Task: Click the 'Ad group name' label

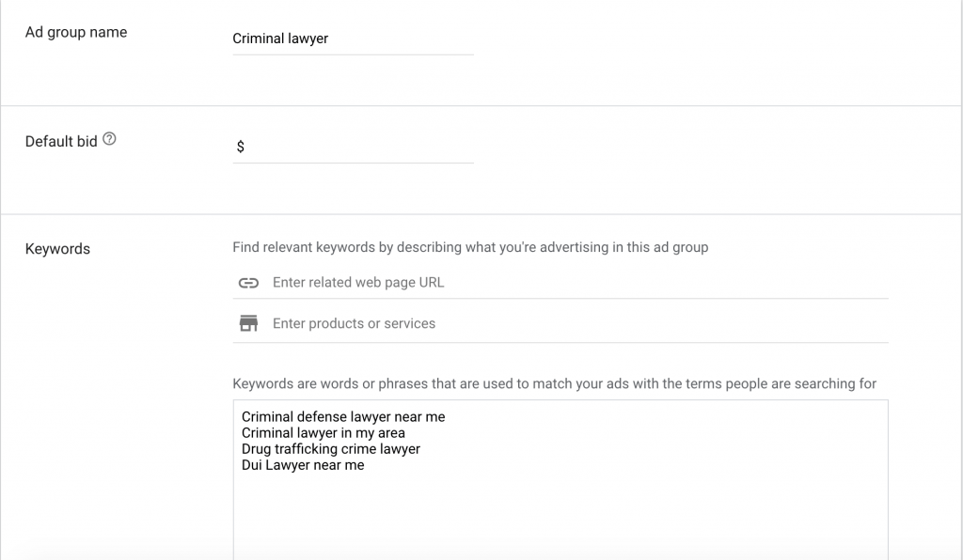Action: (76, 32)
